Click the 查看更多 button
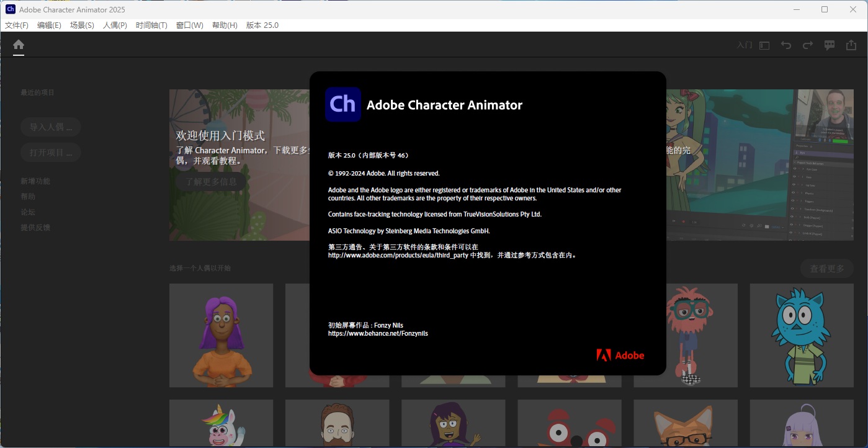Viewport: 868px width, 448px height. (827, 269)
